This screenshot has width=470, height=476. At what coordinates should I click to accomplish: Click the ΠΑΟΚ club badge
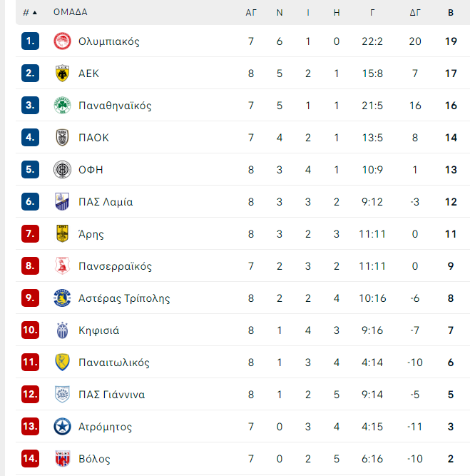62,138
